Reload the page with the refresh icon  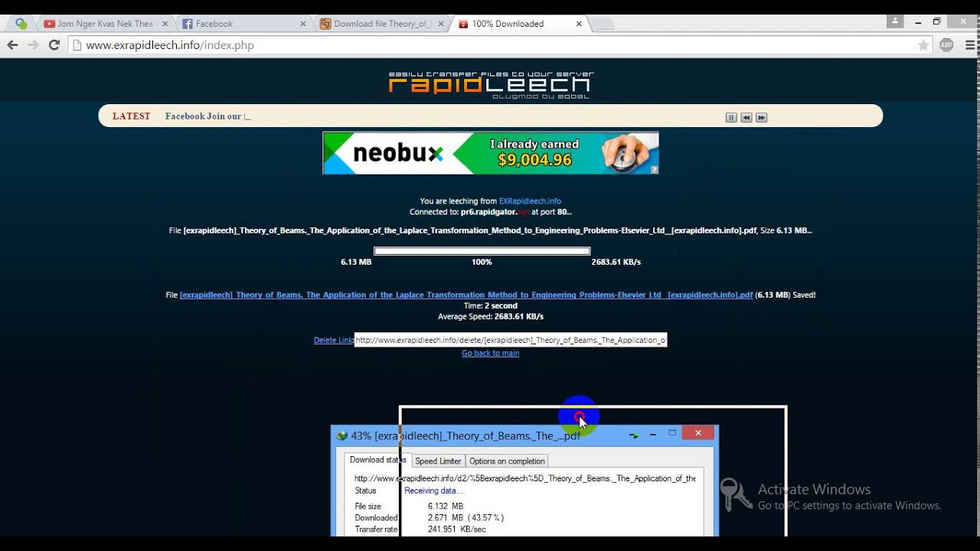click(x=54, y=45)
